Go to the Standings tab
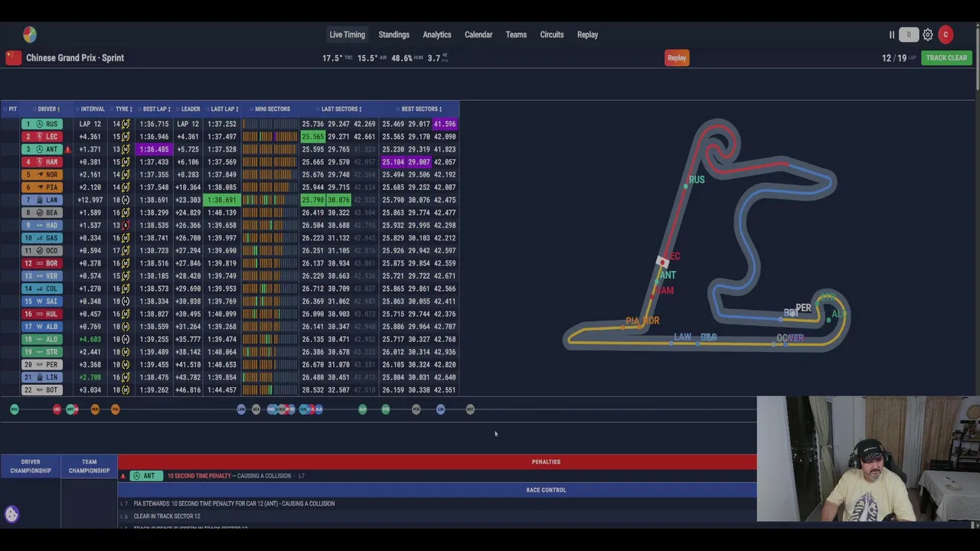 pos(394,34)
